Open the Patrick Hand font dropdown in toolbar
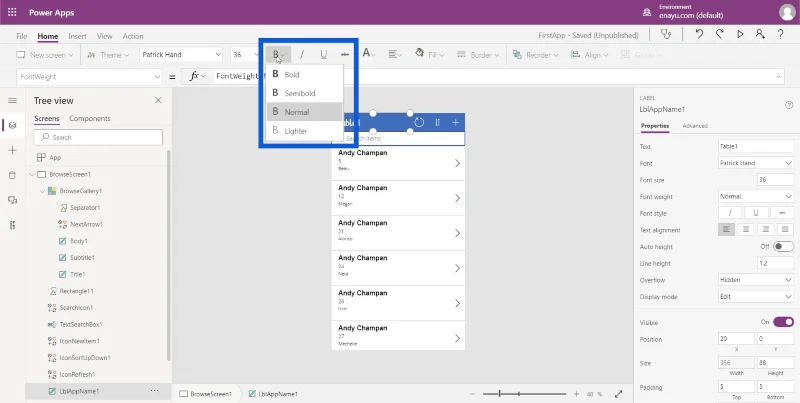 181,55
